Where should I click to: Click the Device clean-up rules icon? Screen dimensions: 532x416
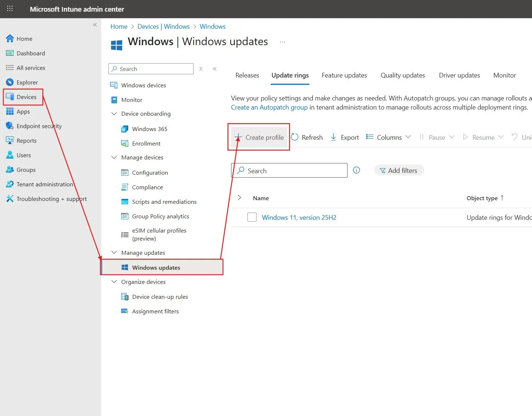point(124,297)
